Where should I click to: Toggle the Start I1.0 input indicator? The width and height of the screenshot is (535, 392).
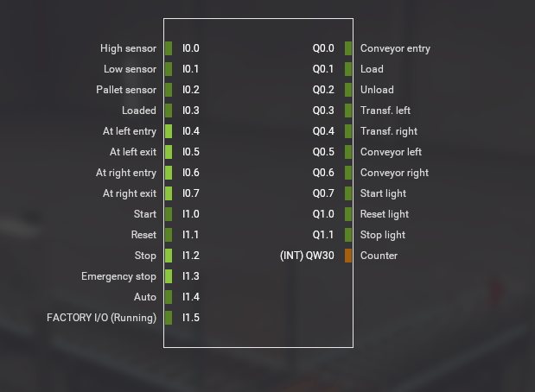click(169, 214)
